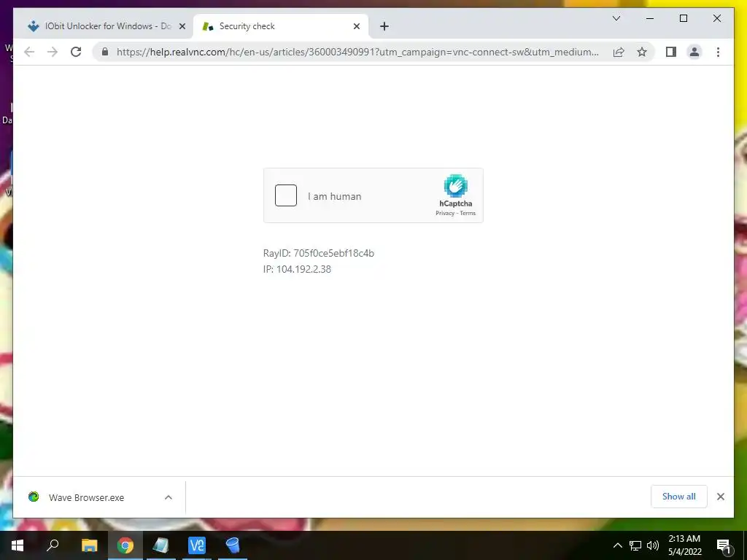This screenshot has height=560, width=747.
Task: Open the volume control tray icon
Action: point(653,545)
